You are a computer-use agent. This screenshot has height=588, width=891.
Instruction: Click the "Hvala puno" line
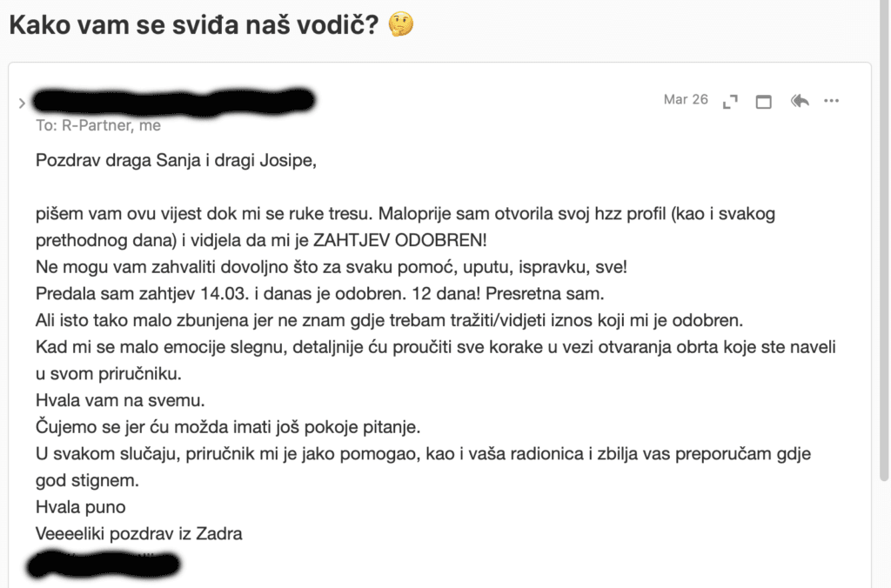[81, 506]
